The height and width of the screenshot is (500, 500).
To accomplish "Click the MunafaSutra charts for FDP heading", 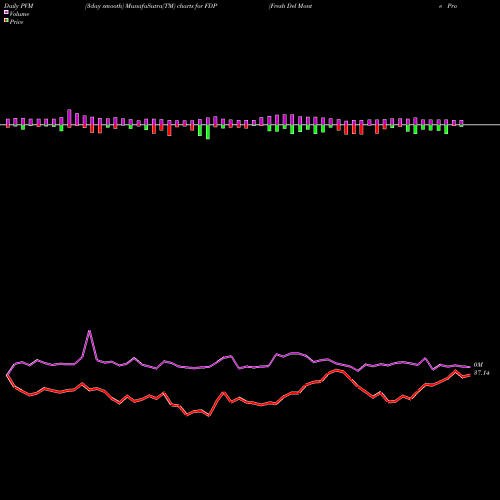I will tap(151, 6).
